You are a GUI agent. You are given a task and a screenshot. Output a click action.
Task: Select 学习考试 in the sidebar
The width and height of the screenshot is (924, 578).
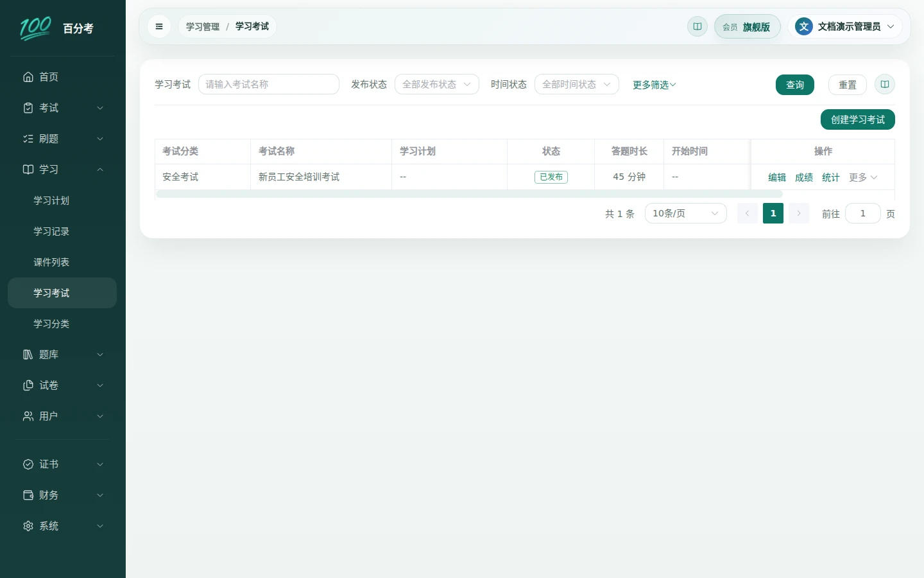(62, 293)
